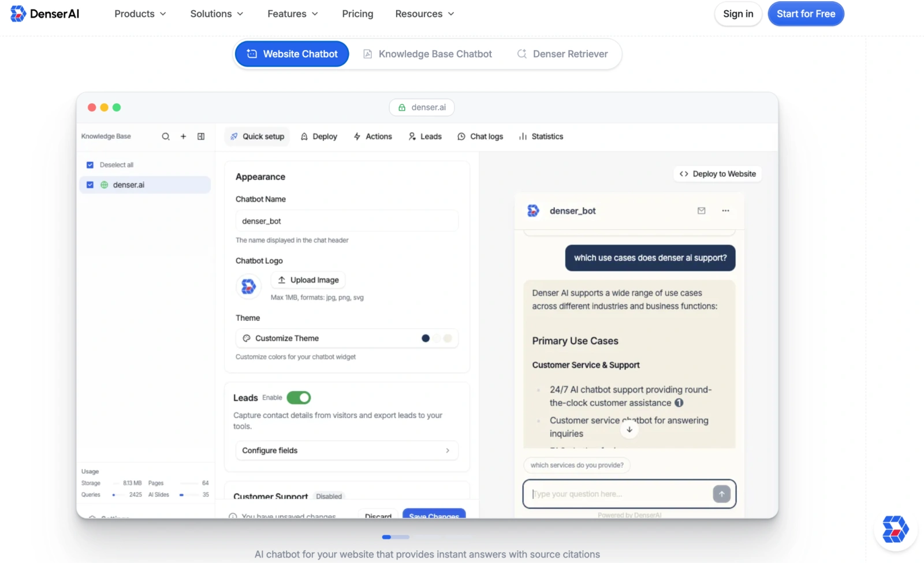The width and height of the screenshot is (924, 563).
Task: Open Configure fields for leads
Action: click(x=346, y=450)
